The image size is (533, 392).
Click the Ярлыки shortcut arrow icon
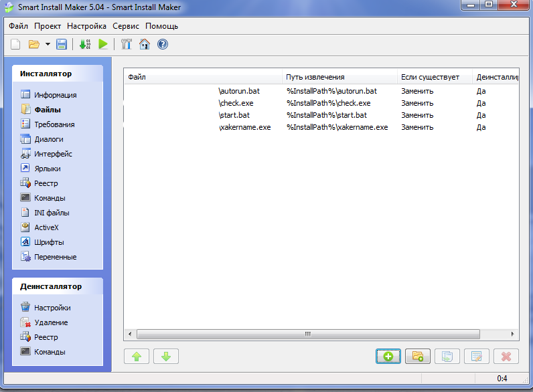coord(25,168)
